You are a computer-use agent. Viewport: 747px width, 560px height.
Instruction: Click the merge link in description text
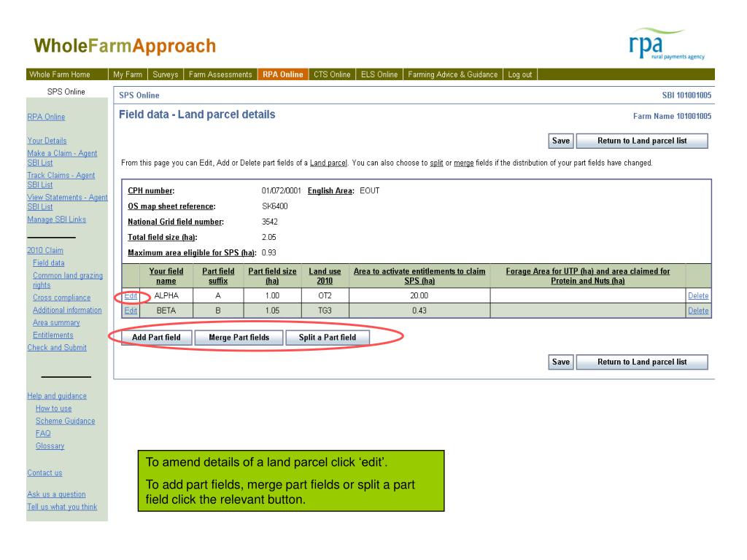463,163
